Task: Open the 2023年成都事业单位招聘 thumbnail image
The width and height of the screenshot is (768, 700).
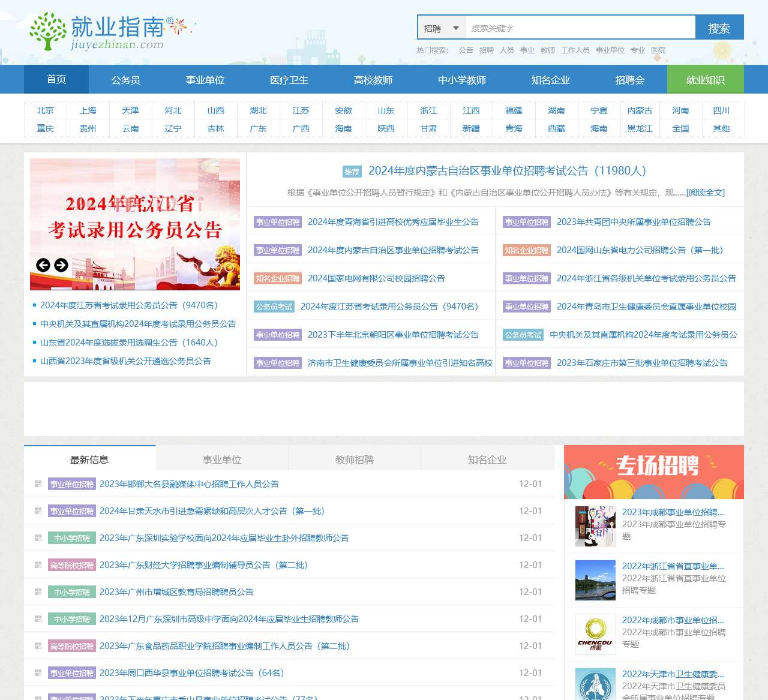Action: [x=595, y=526]
